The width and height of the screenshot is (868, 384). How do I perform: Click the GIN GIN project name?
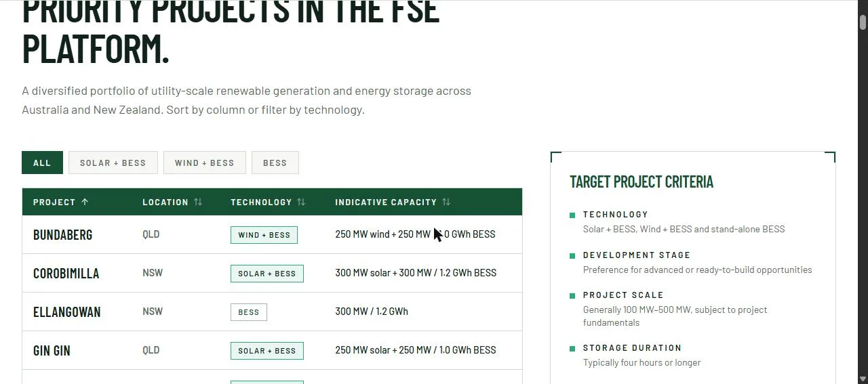(x=52, y=351)
